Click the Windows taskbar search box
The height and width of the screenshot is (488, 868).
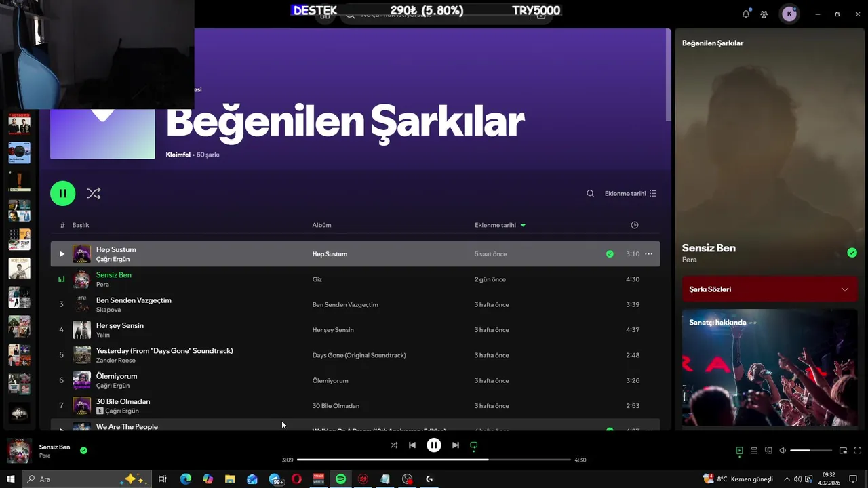click(x=86, y=479)
